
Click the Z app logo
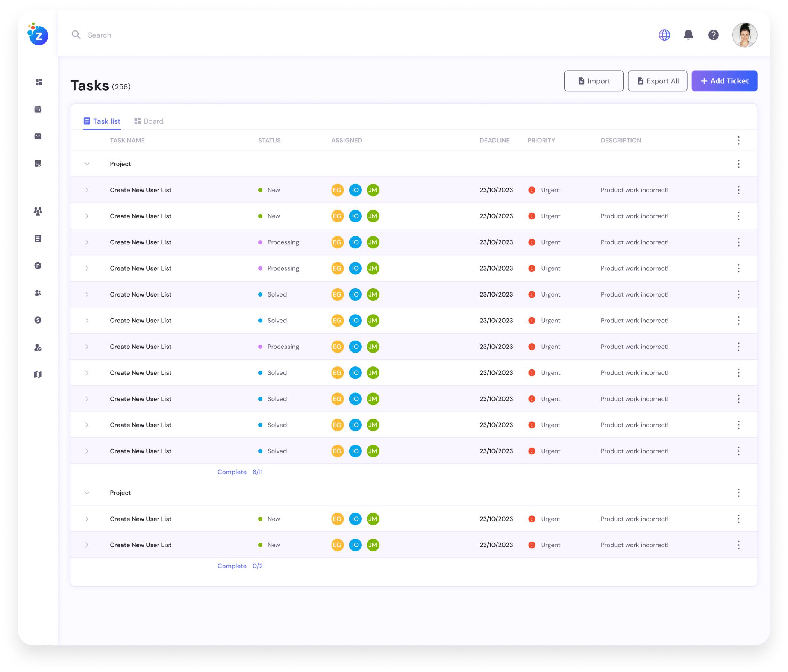[x=38, y=34]
